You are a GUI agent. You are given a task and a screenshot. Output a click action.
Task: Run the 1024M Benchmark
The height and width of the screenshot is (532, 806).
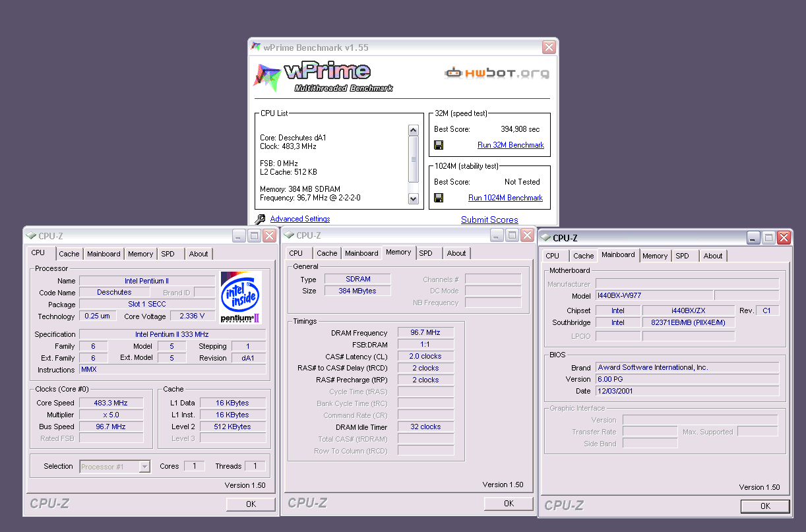click(x=505, y=198)
